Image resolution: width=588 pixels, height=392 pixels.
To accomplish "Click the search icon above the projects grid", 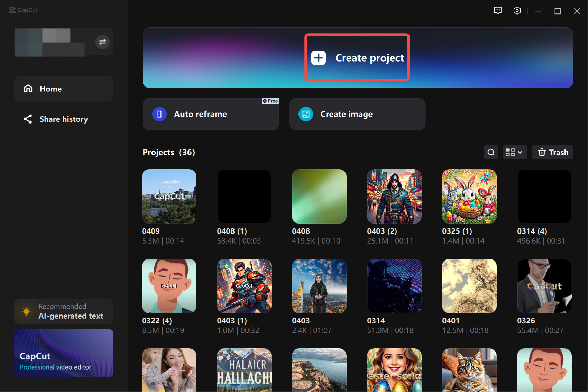I will pos(491,152).
